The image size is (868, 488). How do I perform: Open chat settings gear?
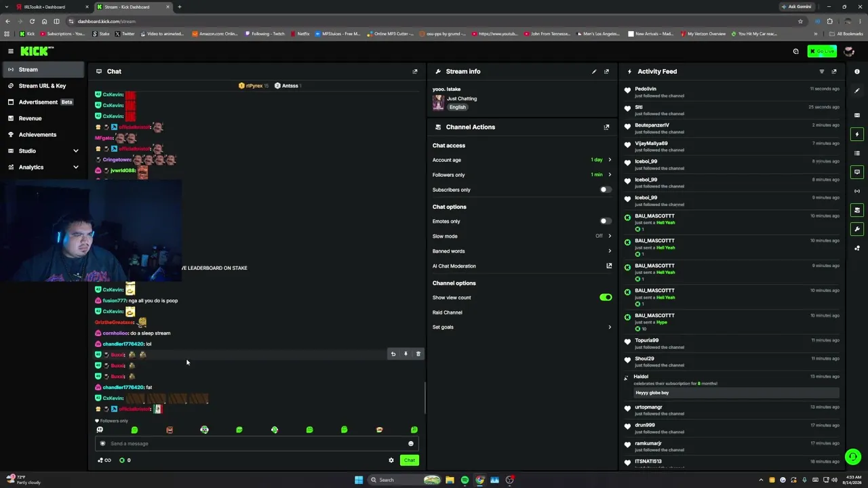[391, 460]
